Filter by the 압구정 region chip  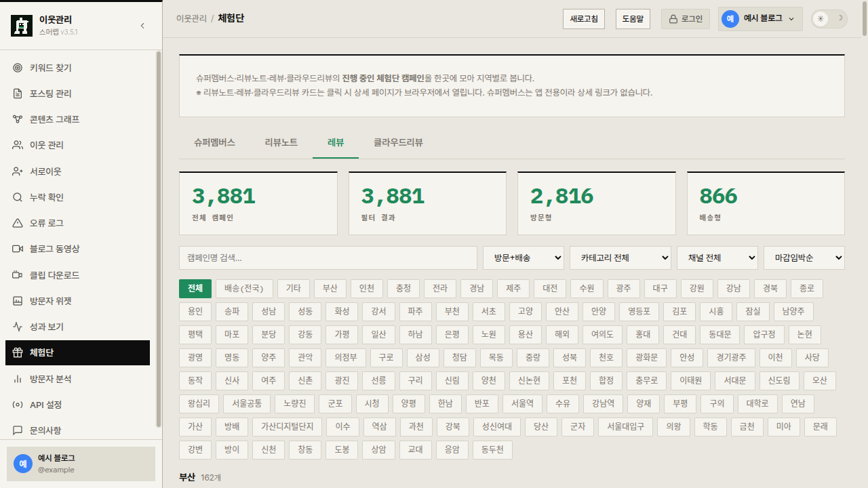pyautogui.click(x=764, y=335)
